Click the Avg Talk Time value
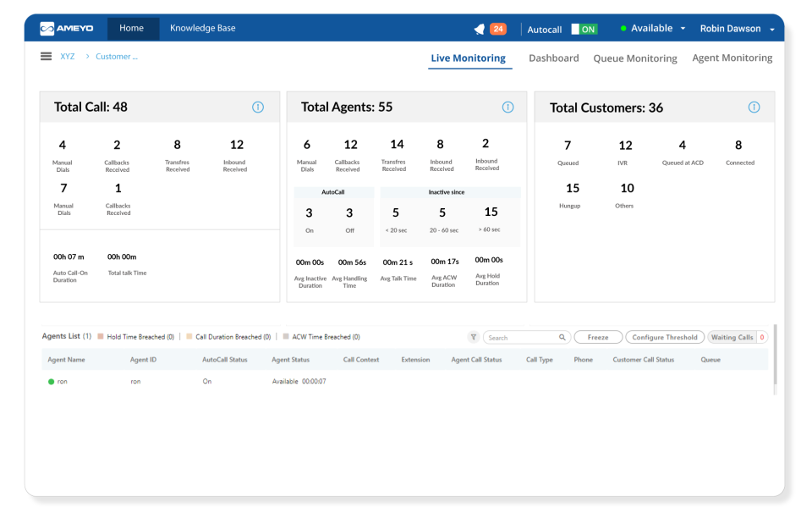This screenshot has height=513, width=812. (398, 262)
